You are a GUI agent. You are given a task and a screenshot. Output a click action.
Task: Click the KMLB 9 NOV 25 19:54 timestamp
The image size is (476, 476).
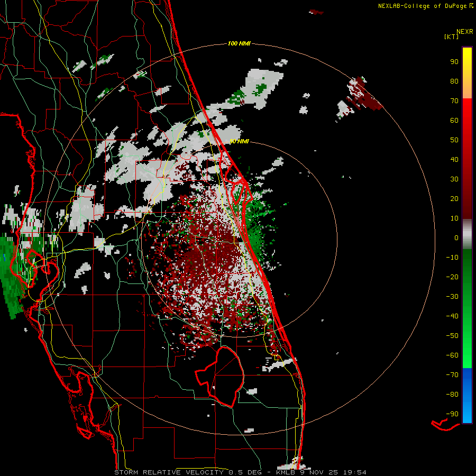[x=321, y=472]
